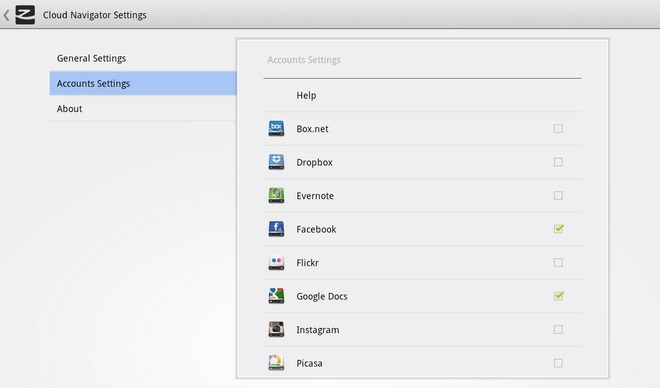Select the Facebook label
Image resolution: width=660 pixels, height=388 pixels.
pyautogui.click(x=316, y=229)
